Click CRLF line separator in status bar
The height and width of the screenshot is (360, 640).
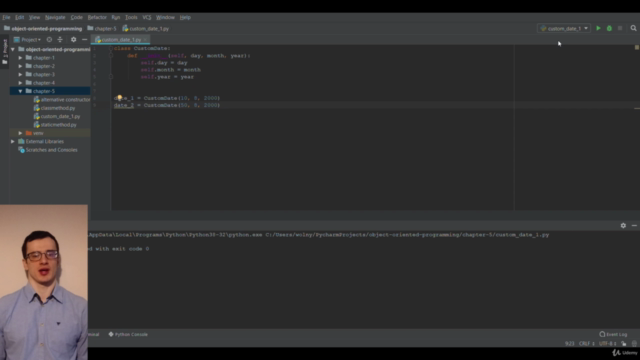pyautogui.click(x=587, y=343)
